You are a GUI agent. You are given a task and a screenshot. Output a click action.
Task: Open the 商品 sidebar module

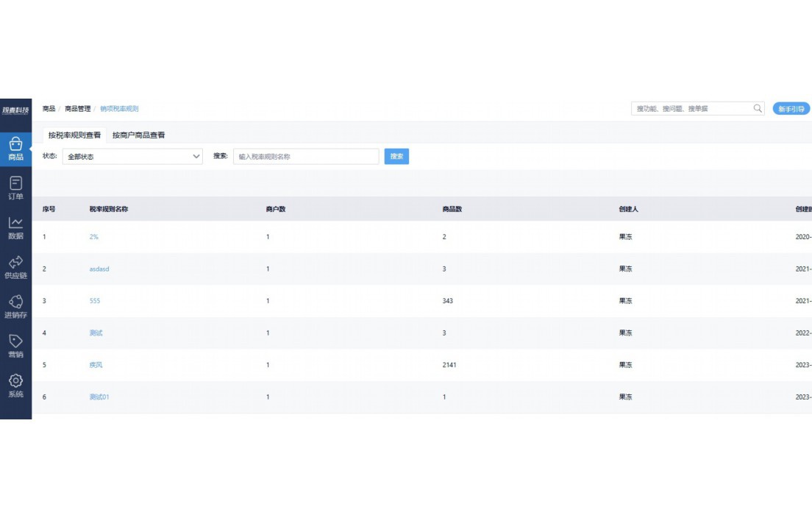tap(15, 149)
